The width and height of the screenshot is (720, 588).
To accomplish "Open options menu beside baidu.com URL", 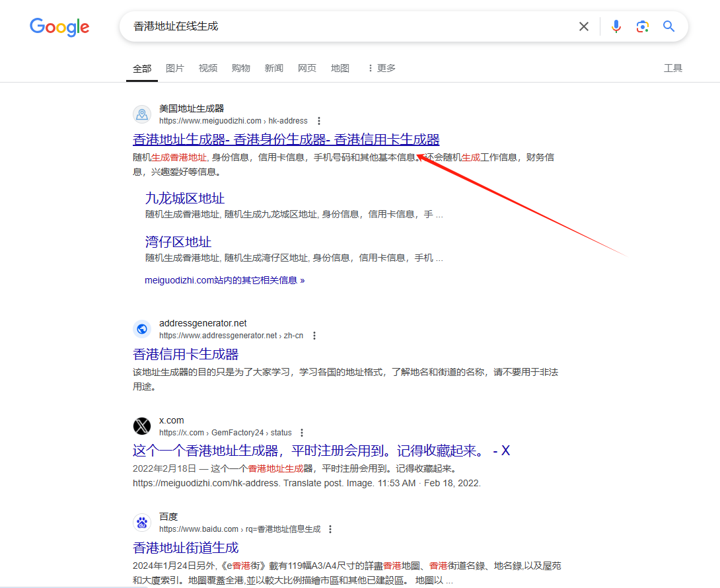I will 330,529.
